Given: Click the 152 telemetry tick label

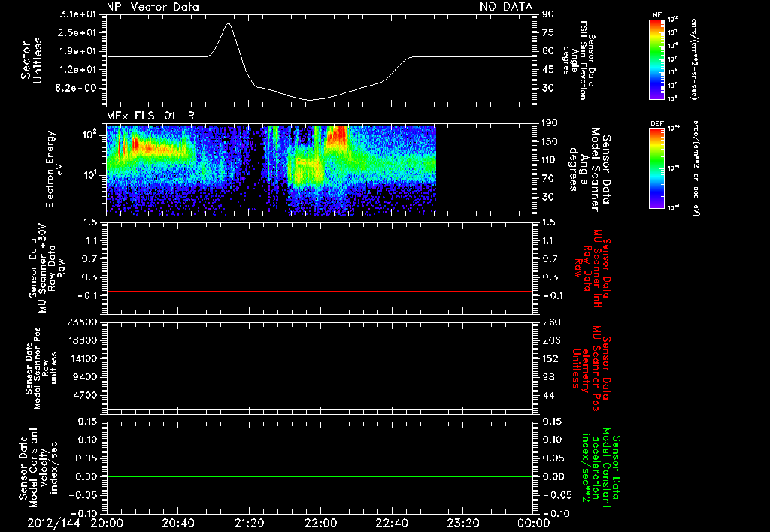Looking at the screenshot, I should click(550, 358).
